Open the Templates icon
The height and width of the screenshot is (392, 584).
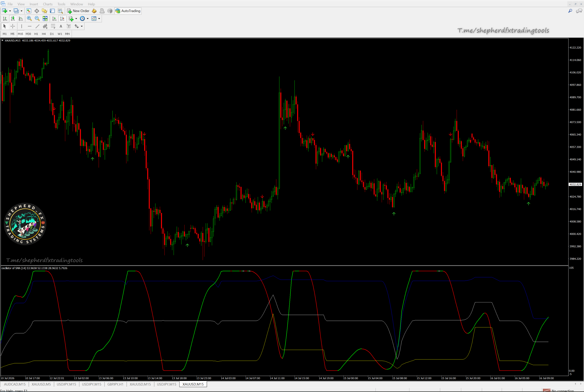(x=94, y=18)
